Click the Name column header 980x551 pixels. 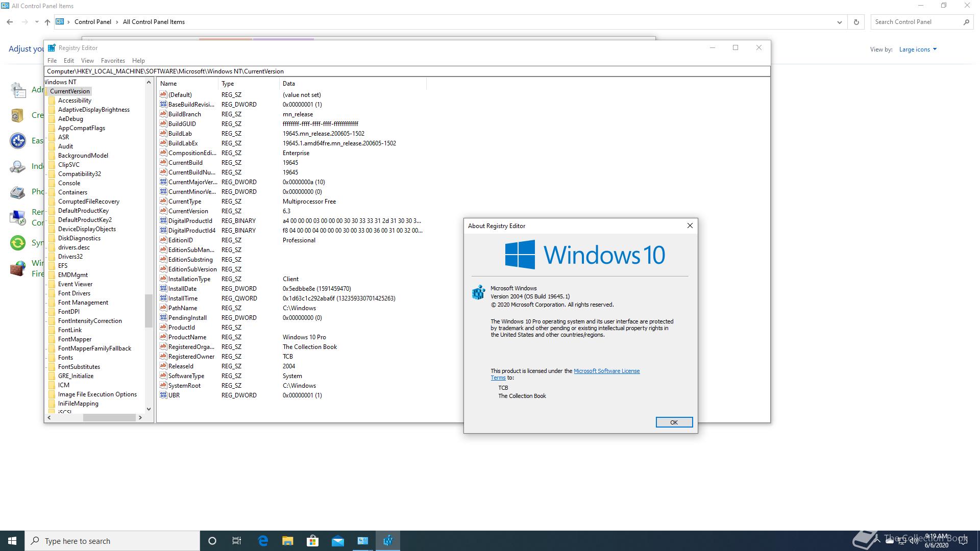tap(188, 84)
